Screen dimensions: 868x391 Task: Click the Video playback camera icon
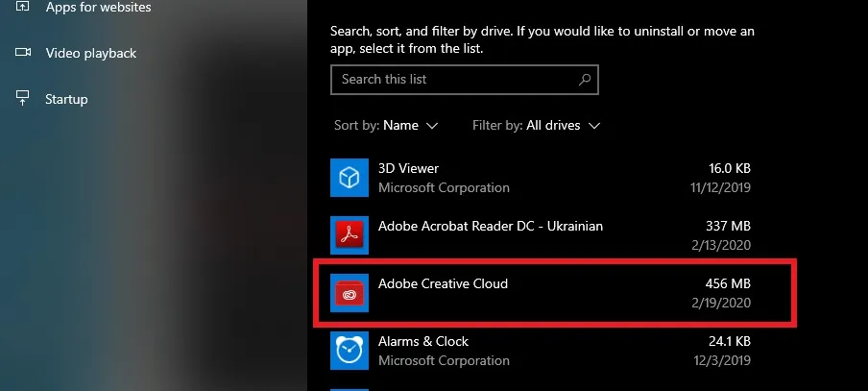[23, 53]
